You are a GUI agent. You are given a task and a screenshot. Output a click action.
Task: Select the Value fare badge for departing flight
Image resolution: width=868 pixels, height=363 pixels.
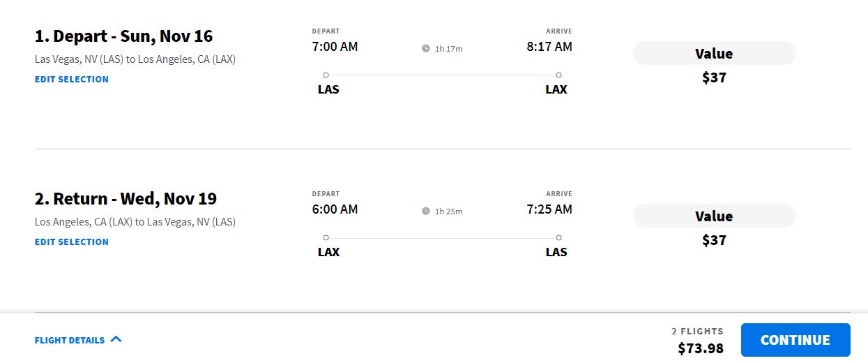tap(714, 54)
